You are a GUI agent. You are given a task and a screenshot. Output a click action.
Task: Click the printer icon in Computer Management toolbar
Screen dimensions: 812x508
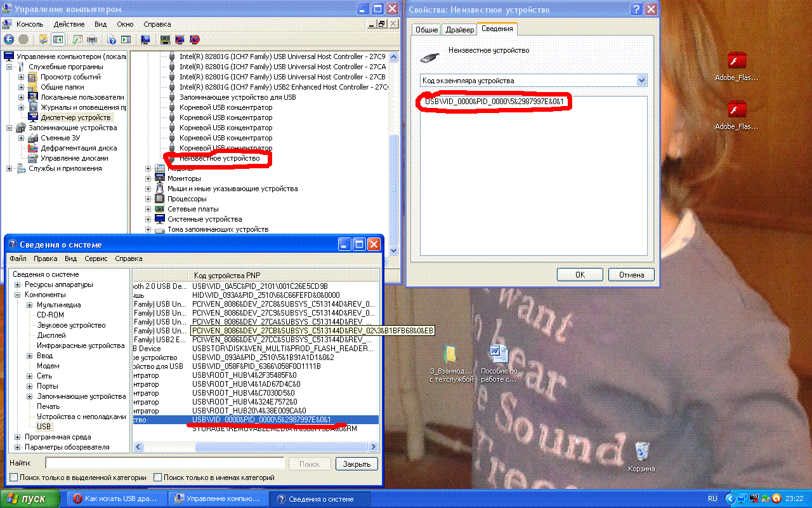tap(92, 39)
